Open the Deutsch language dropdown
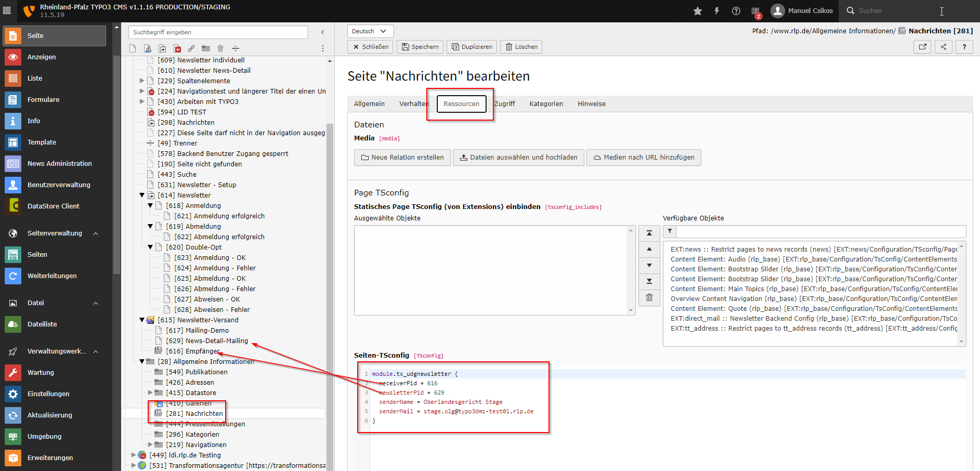The width and height of the screenshot is (980, 471). pos(370,31)
